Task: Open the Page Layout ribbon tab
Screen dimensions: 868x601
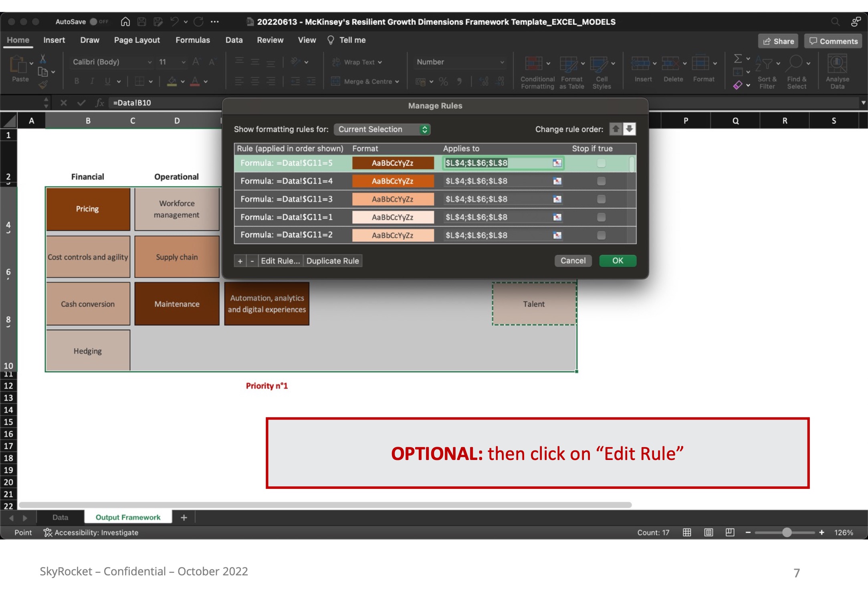Action: coord(137,40)
